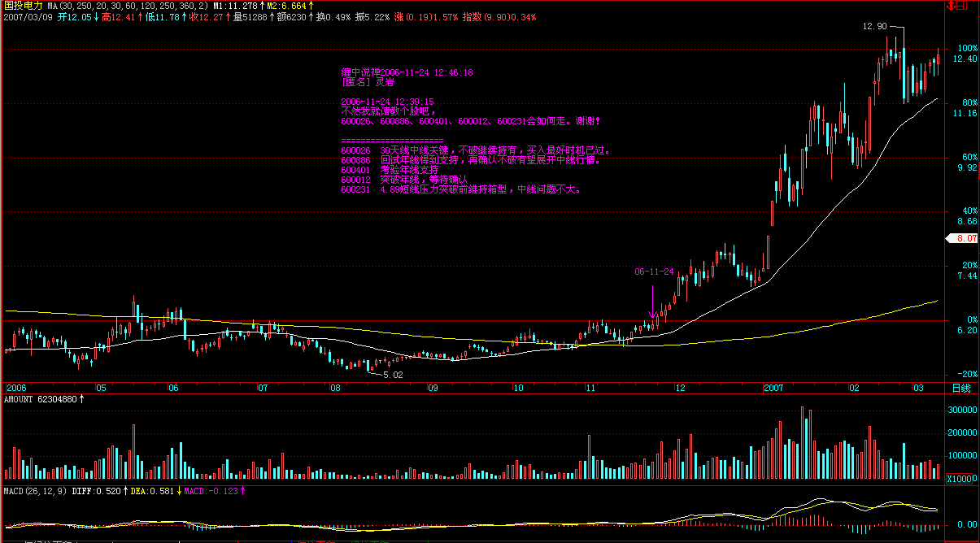The image size is (980, 543).
Task: Click the 日线 daily period label
Action: coord(960,388)
